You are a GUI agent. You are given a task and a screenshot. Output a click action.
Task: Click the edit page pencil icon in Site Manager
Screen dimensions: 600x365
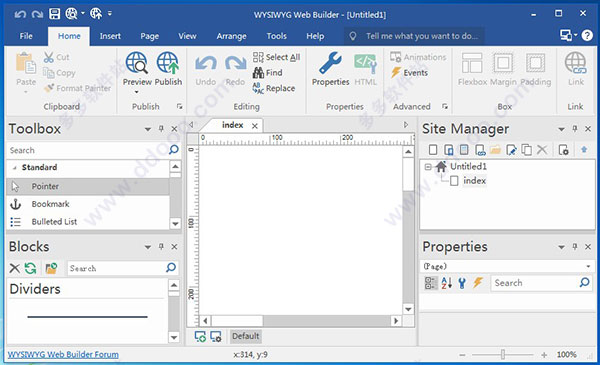coord(511,150)
